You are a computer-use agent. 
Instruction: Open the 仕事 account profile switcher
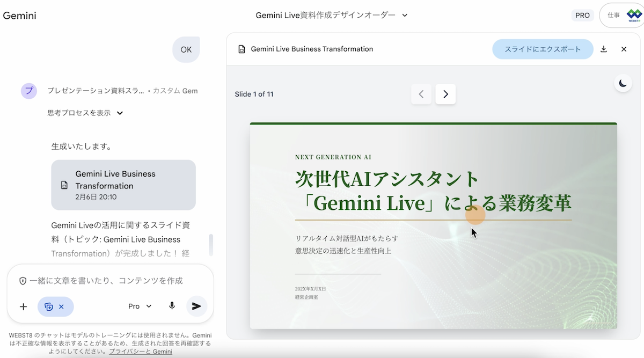623,16
